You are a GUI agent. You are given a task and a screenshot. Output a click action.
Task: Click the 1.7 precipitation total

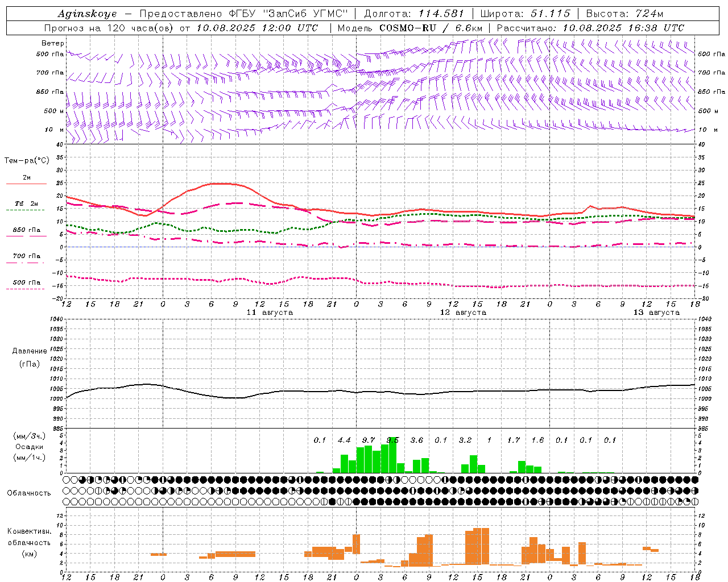tap(514, 440)
